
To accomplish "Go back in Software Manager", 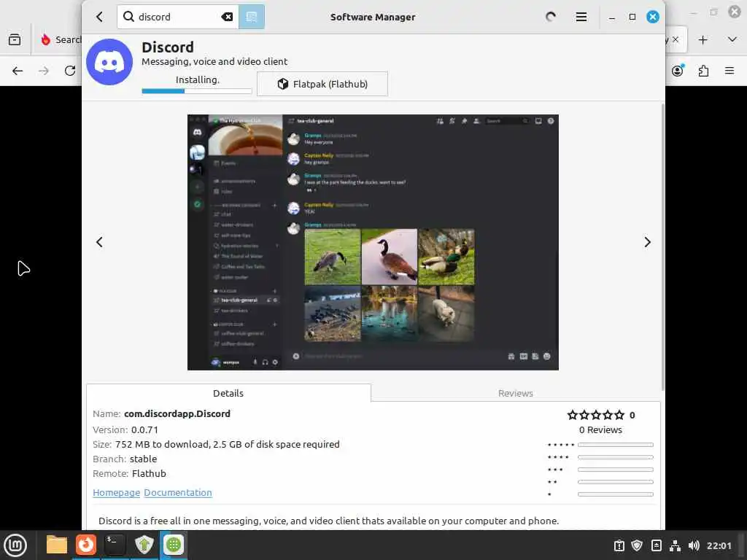I will pos(99,17).
